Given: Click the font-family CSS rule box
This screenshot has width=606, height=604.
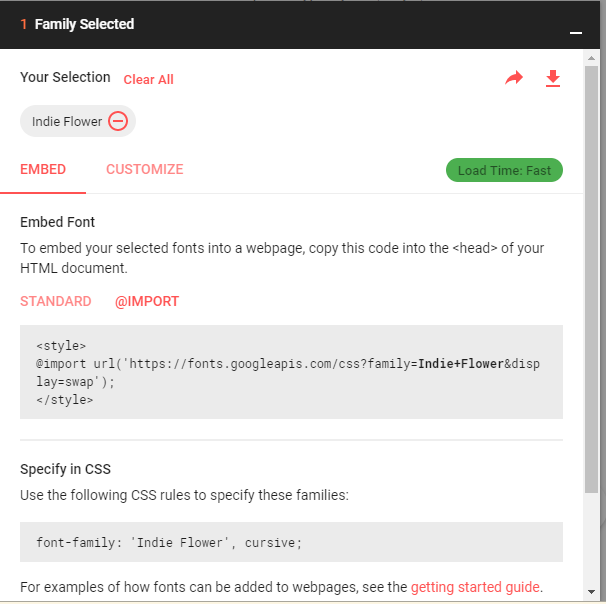Looking at the screenshot, I should tap(291, 543).
